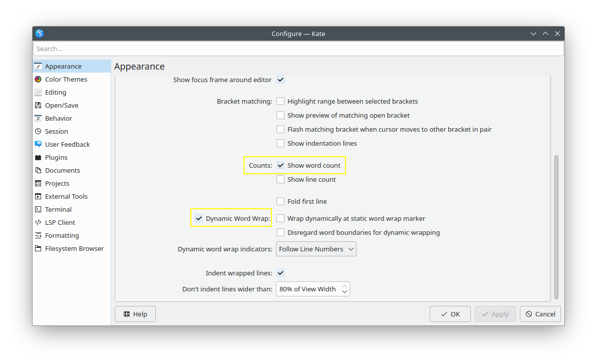Enable the Show line count checkbox

click(x=280, y=179)
